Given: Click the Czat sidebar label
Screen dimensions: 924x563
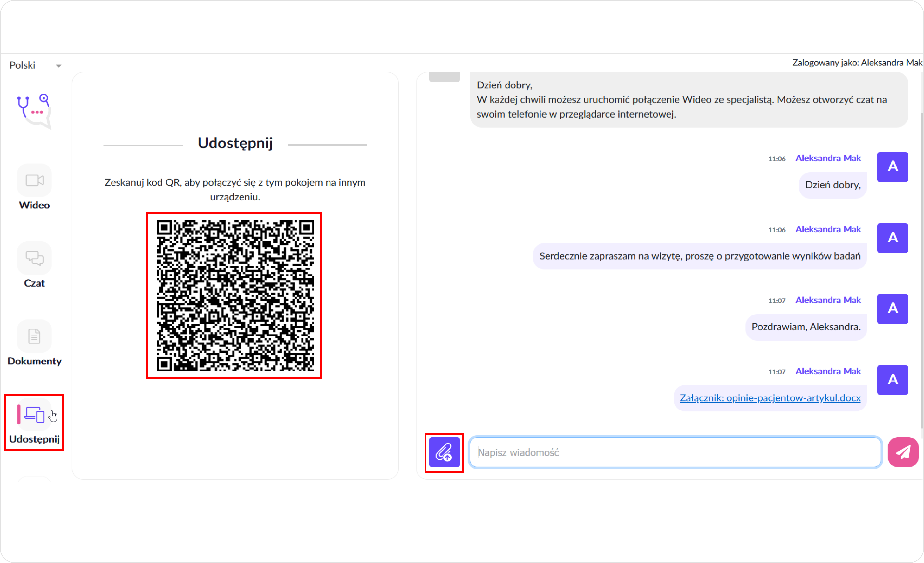Looking at the screenshot, I should (x=34, y=283).
